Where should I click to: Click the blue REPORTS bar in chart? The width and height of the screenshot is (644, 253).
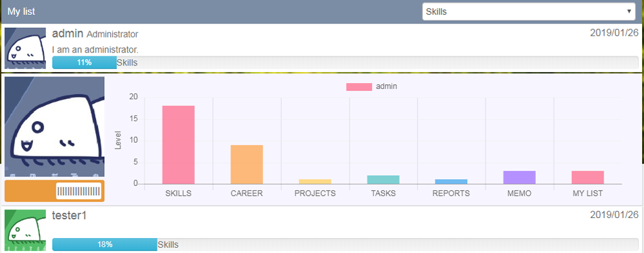451,182
